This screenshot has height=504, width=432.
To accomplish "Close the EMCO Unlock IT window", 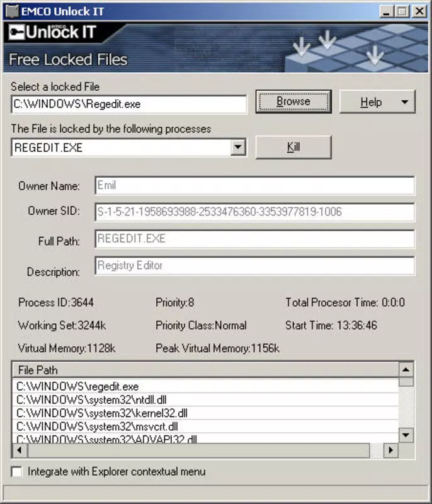I will [419, 11].
